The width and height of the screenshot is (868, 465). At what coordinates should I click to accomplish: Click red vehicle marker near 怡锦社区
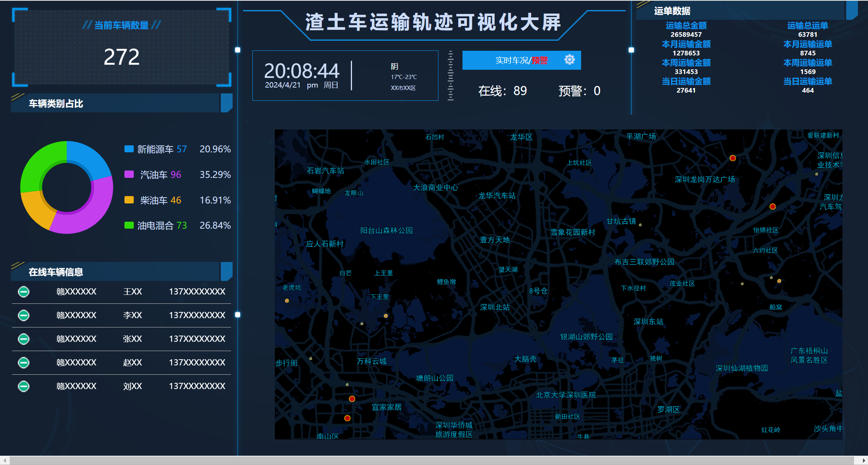pyautogui.click(x=773, y=207)
